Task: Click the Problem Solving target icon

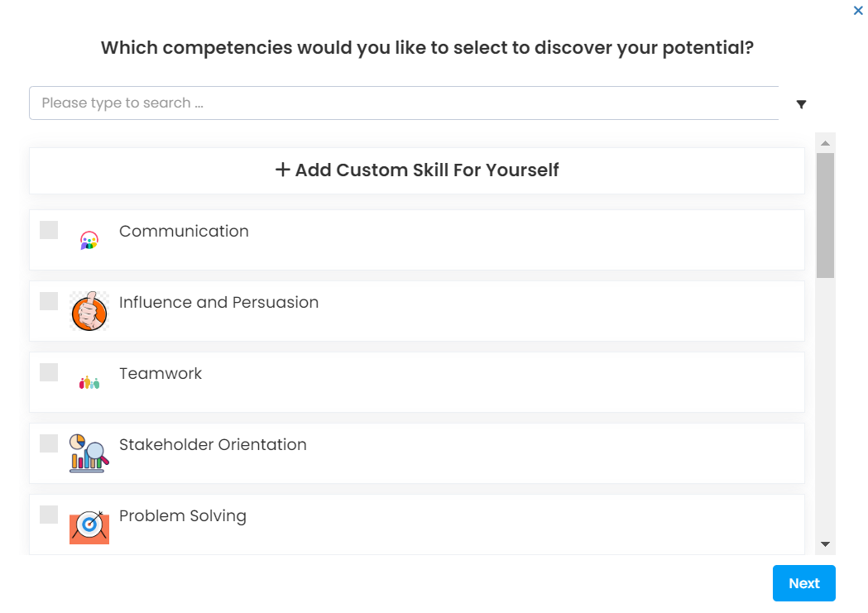Action: [x=89, y=525]
